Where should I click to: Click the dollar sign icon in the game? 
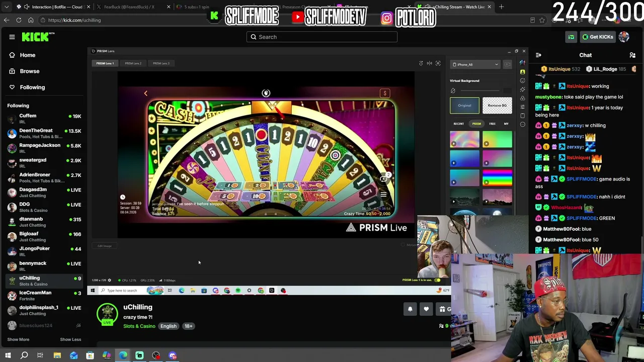pyautogui.click(x=385, y=93)
